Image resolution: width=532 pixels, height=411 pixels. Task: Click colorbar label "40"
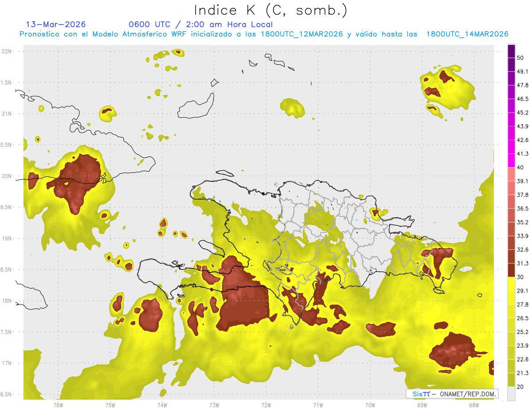520,168
